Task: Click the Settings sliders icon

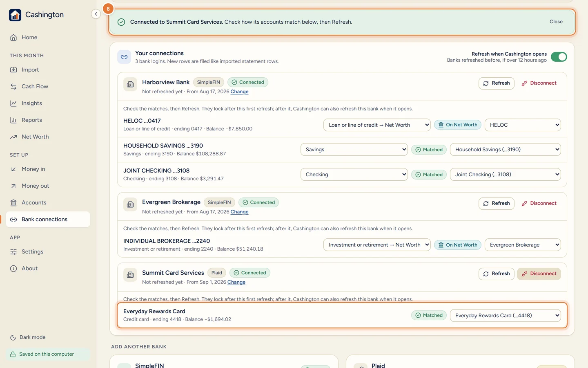Action: (13, 251)
